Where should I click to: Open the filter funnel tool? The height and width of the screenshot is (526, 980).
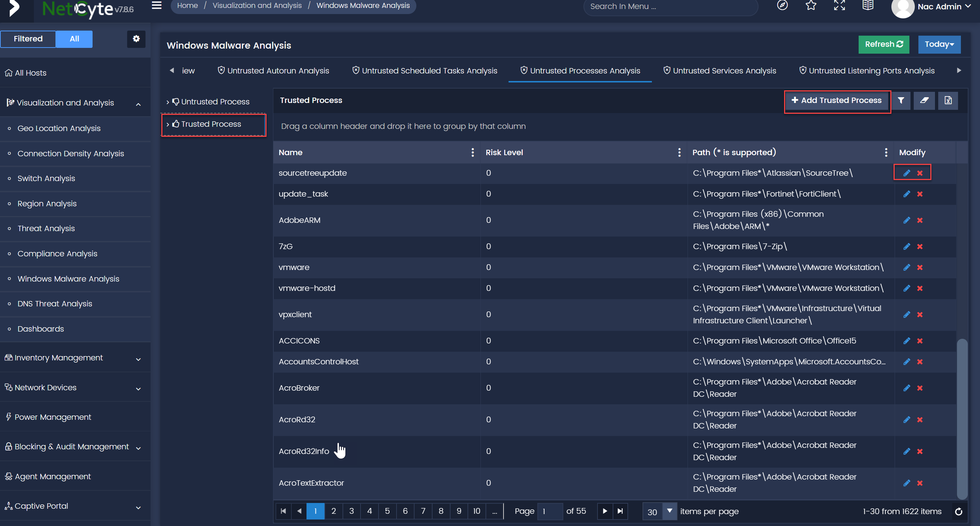[901, 100]
